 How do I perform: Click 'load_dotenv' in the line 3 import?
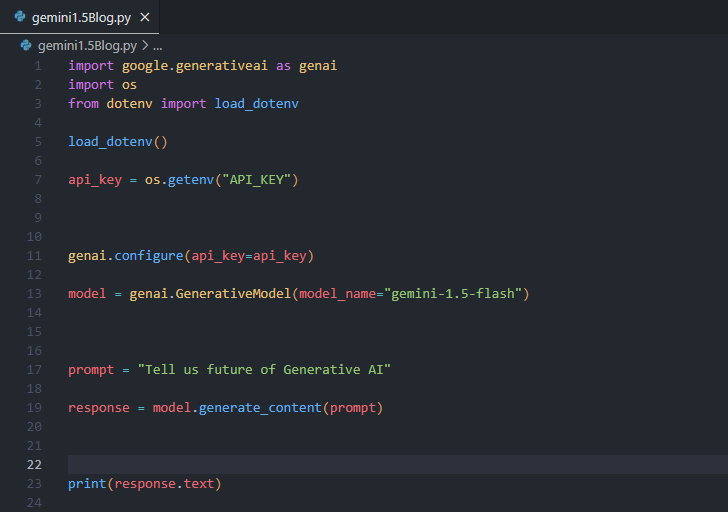(257, 104)
